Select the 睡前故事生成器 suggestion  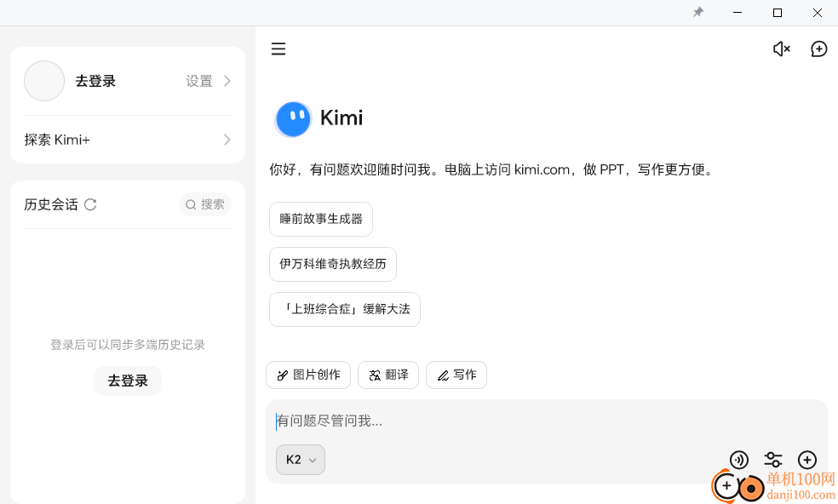pyautogui.click(x=321, y=219)
